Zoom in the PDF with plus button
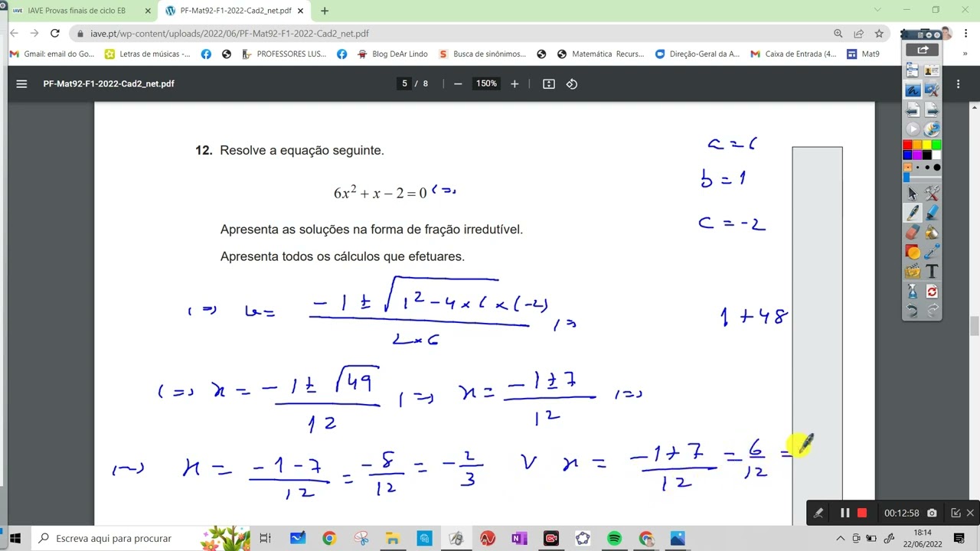 (x=514, y=83)
